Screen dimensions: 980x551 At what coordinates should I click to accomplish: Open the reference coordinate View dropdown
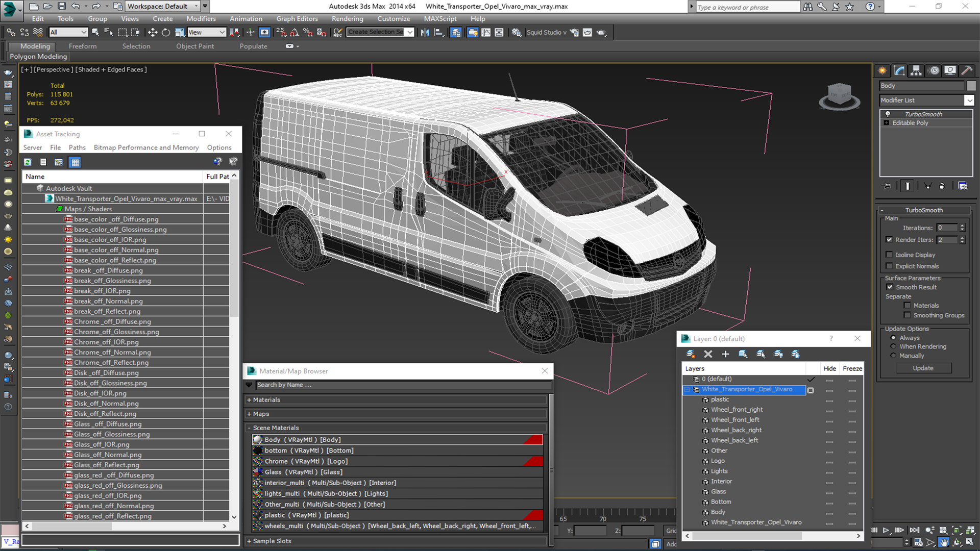tap(207, 32)
